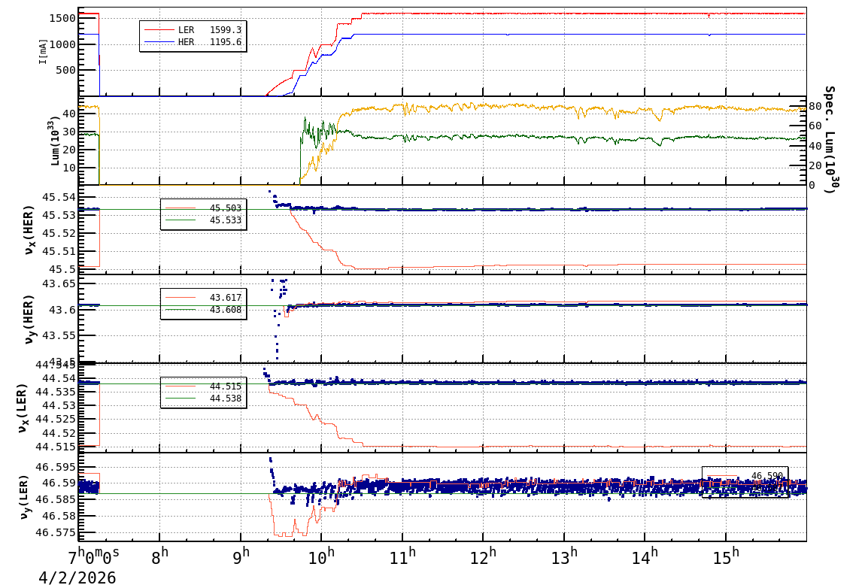The image size is (868, 588).
Task: Click the 46.595 axis tick
Action: [56, 467]
